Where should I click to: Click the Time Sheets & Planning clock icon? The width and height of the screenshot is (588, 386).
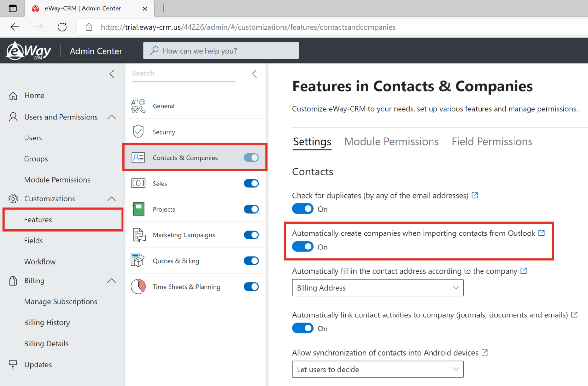click(138, 286)
